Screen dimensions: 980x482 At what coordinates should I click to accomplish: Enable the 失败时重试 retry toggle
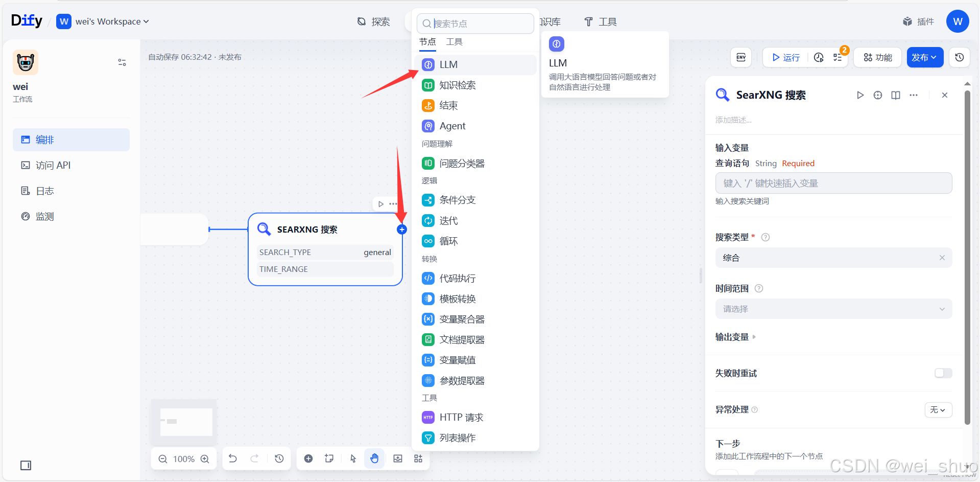tap(942, 373)
